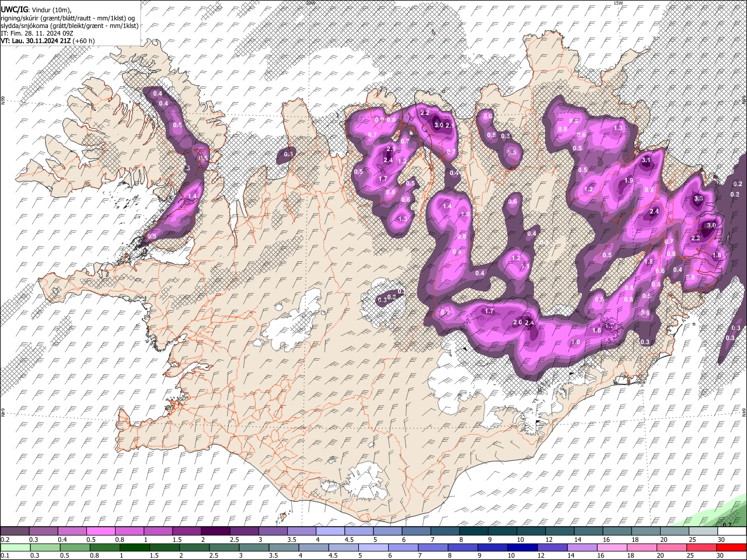Click the 2 darkest purple swatch on upper scale
This screenshot has height=560, width=747.
pos(215,531)
